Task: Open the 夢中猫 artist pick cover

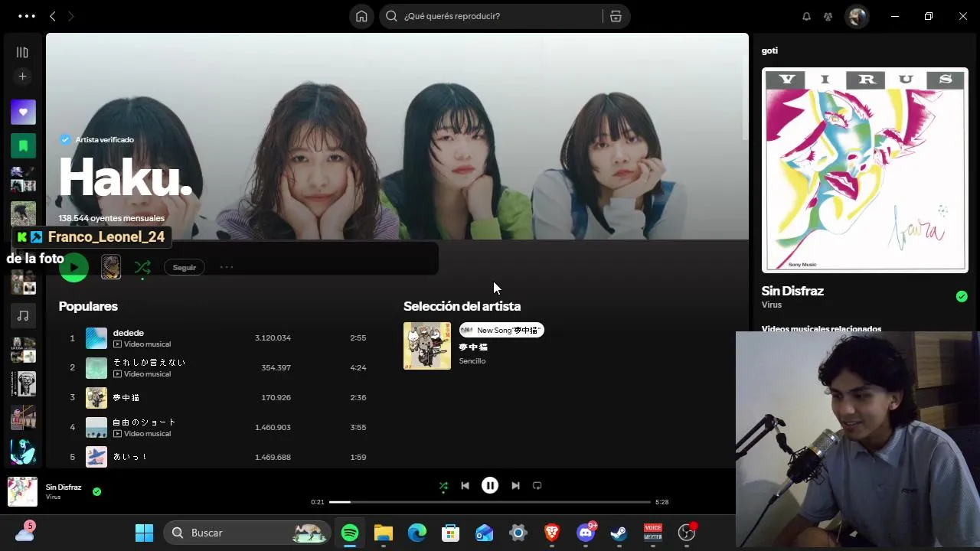Action: click(427, 346)
